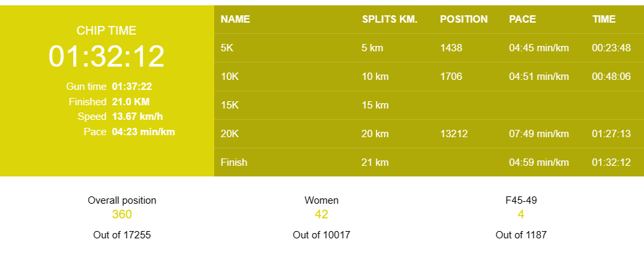Select the 5K split row name
644x259 pixels.
point(227,48)
